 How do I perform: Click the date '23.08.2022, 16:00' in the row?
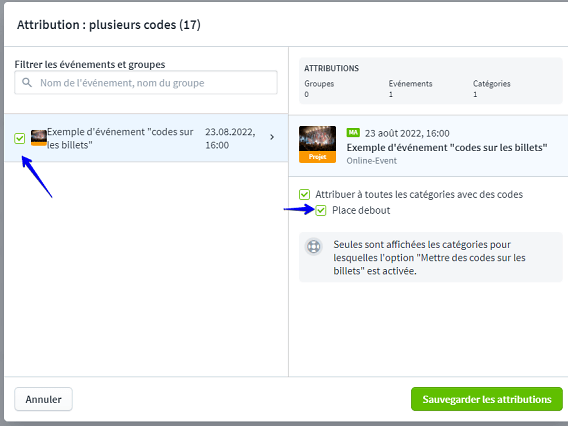click(230, 138)
